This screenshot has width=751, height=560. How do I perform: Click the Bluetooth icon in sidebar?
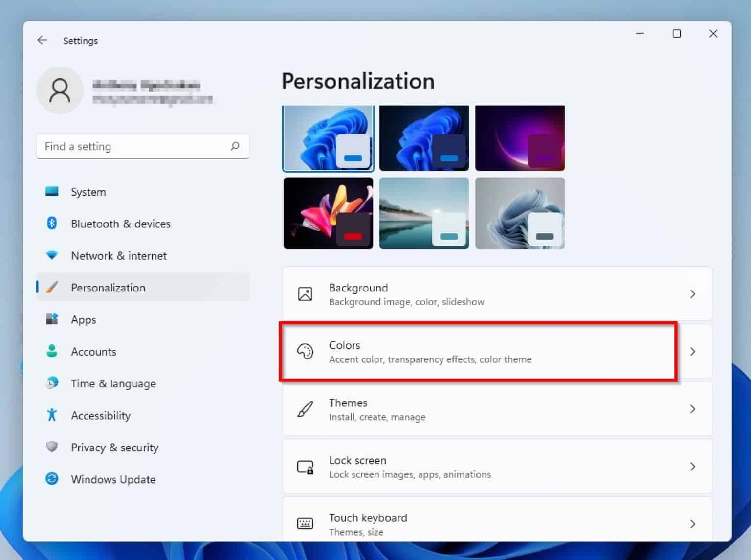(x=52, y=224)
